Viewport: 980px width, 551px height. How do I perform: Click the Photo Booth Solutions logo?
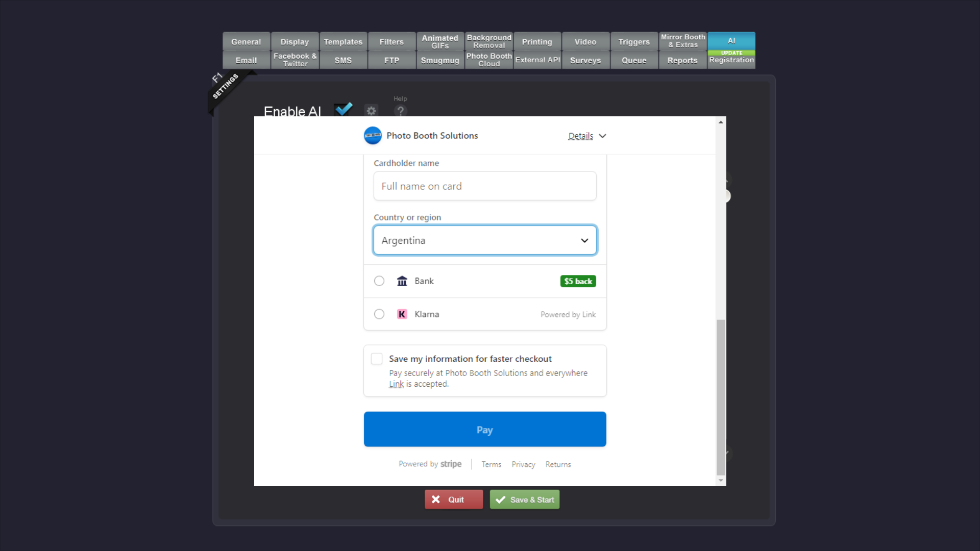pyautogui.click(x=373, y=136)
